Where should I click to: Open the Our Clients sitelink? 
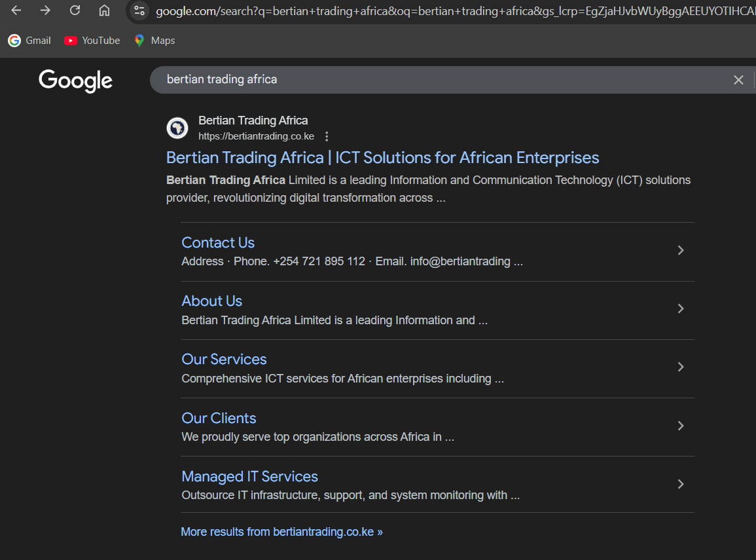[219, 418]
